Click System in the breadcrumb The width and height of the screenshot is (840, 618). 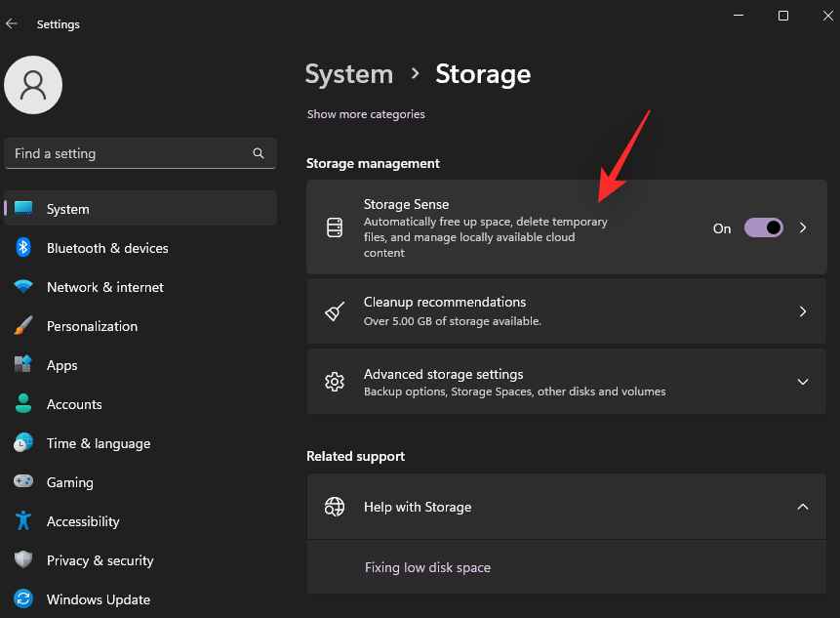pyautogui.click(x=348, y=74)
